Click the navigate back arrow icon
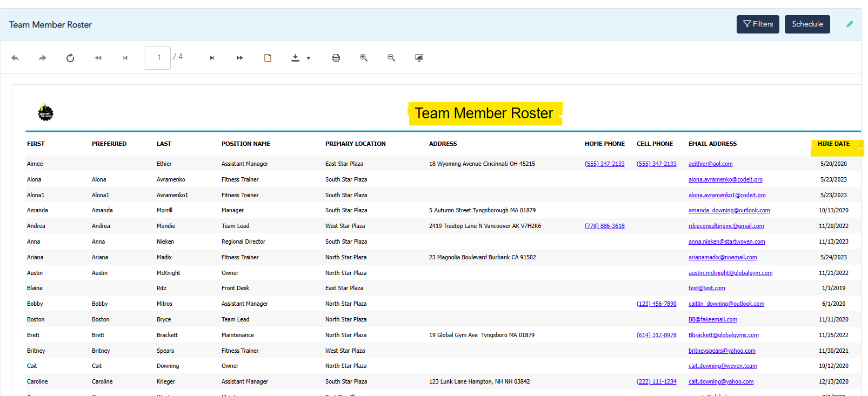This screenshot has height=396, width=868. point(15,58)
